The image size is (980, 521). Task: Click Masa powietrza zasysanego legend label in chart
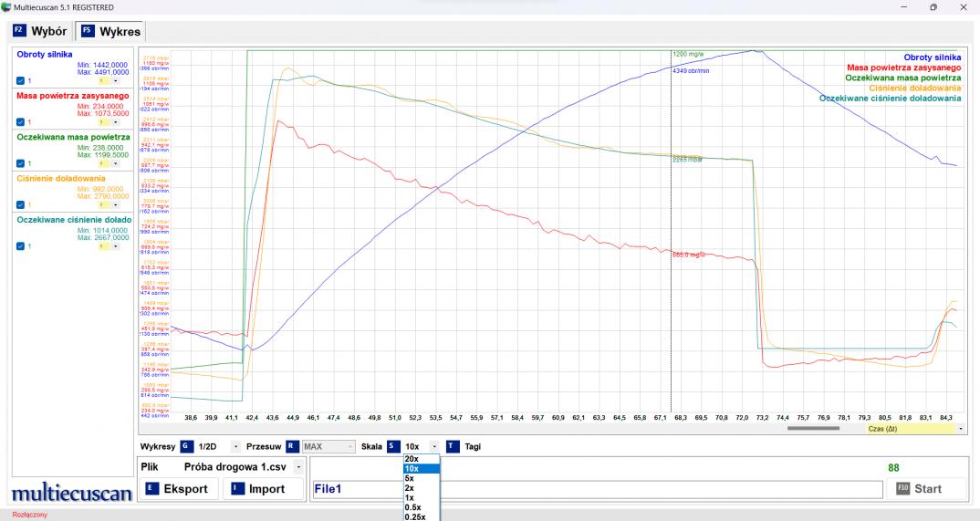click(903, 68)
